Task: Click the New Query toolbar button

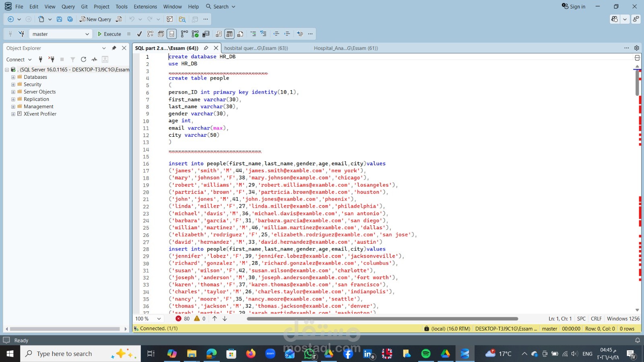Action: click(95, 19)
